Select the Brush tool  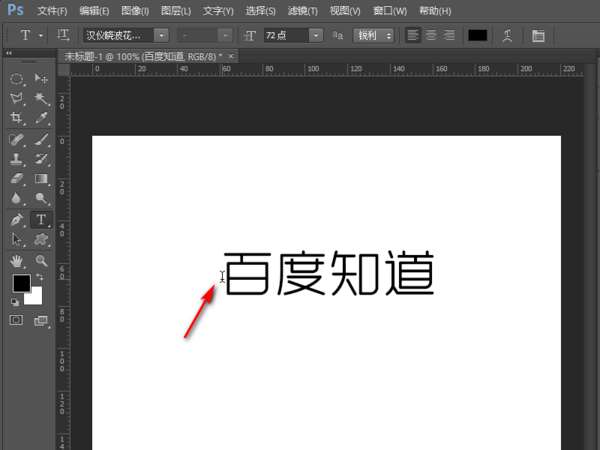coord(41,139)
